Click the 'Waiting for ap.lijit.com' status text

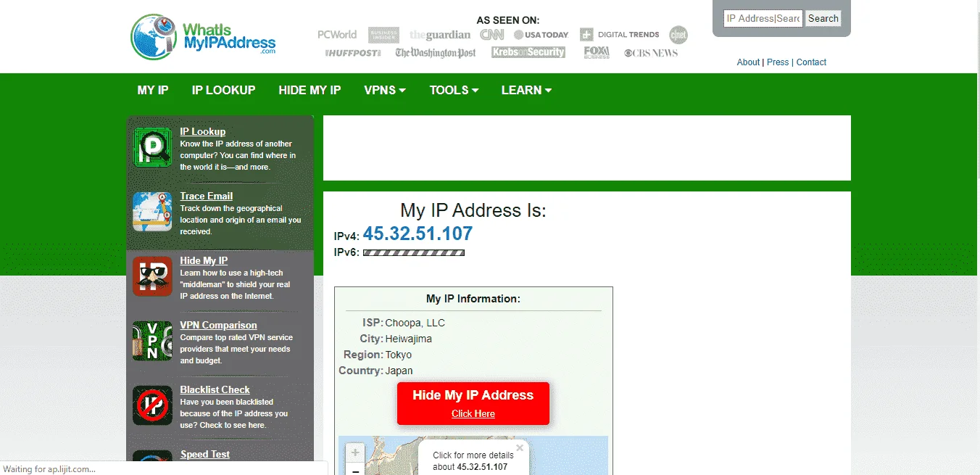coord(49,469)
